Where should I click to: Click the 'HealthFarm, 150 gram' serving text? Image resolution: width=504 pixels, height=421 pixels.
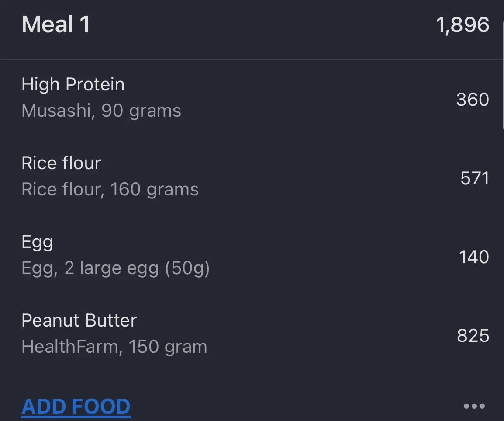[114, 347]
